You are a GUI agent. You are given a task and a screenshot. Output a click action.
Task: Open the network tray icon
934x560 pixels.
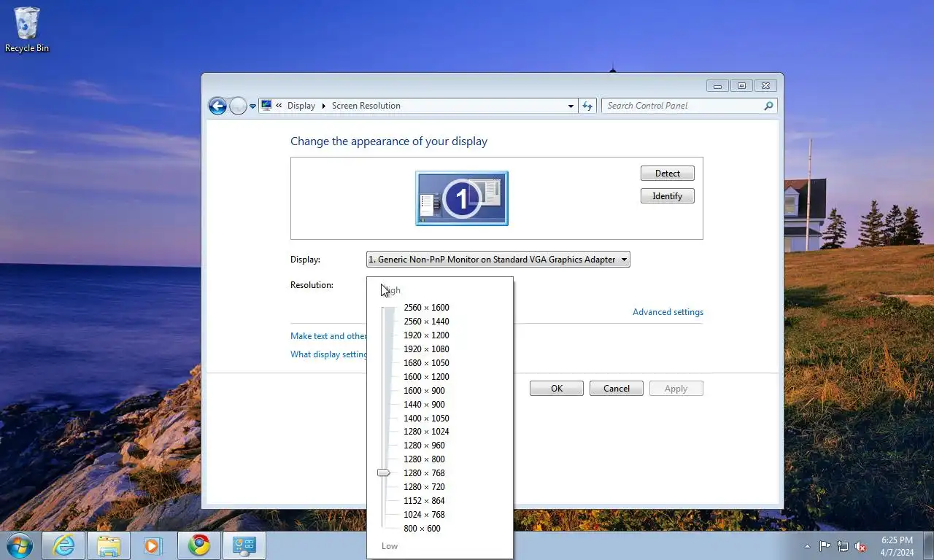pyautogui.click(x=843, y=546)
